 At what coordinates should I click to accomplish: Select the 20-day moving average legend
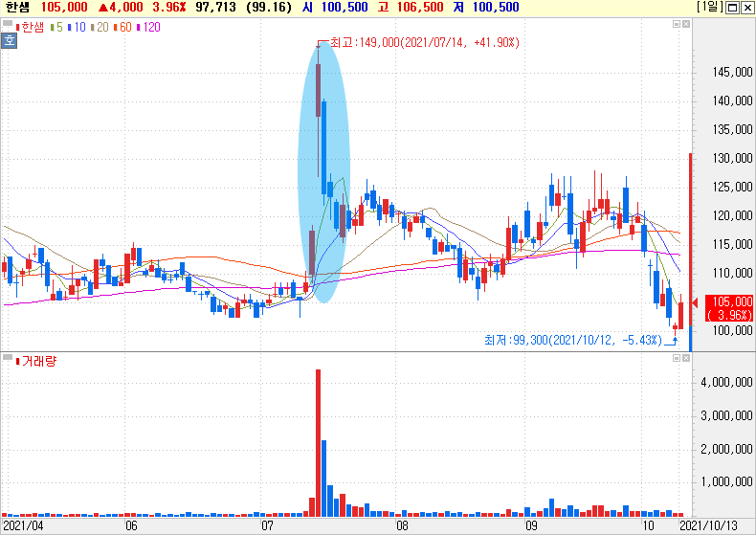(x=100, y=28)
